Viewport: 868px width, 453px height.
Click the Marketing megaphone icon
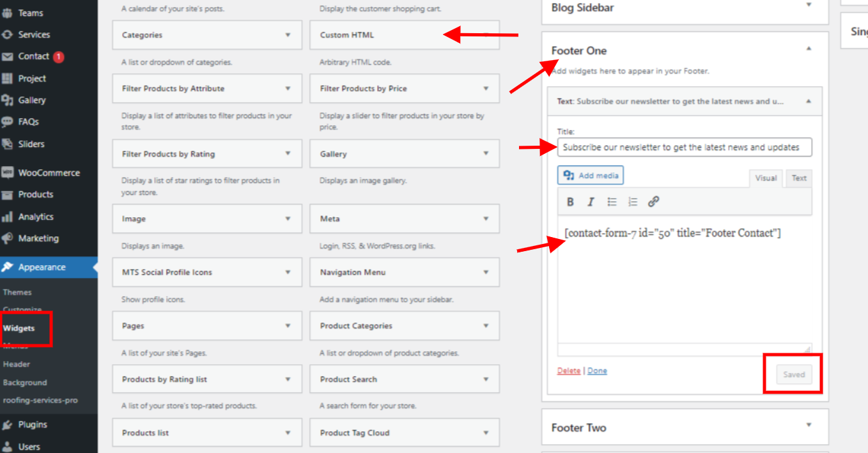pos(8,238)
